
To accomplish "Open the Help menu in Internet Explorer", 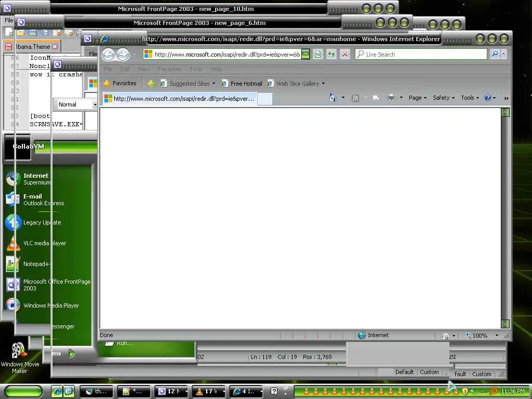I will click(217, 69).
